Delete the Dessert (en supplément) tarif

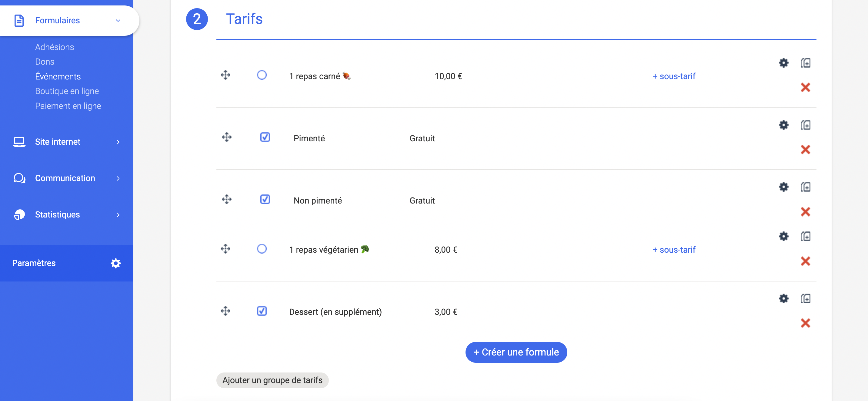point(805,323)
